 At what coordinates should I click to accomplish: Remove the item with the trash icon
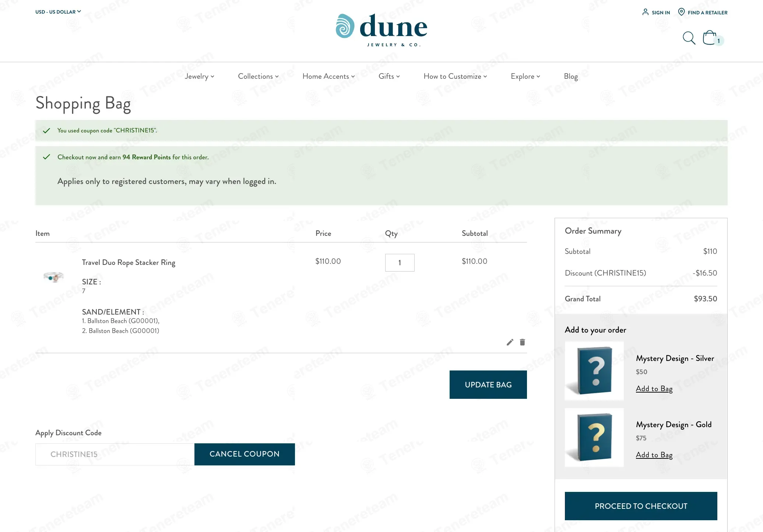(x=522, y=342)
